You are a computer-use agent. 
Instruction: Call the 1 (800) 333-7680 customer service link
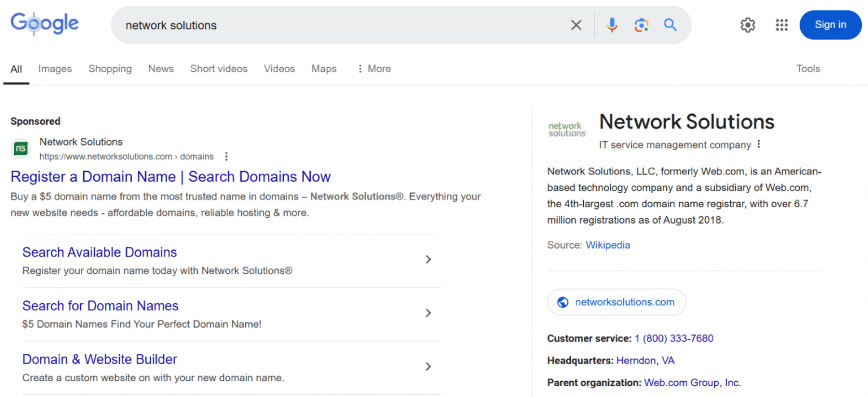[x=674, y=338]
